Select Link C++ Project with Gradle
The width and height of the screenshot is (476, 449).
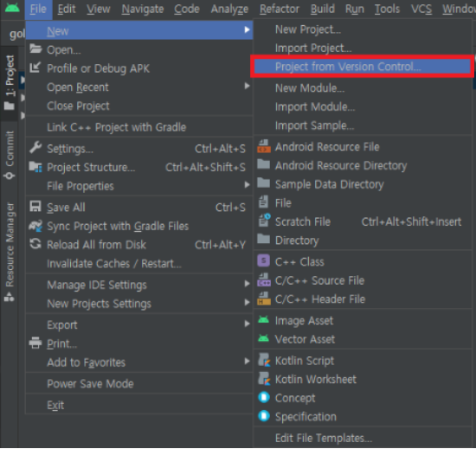139,127
